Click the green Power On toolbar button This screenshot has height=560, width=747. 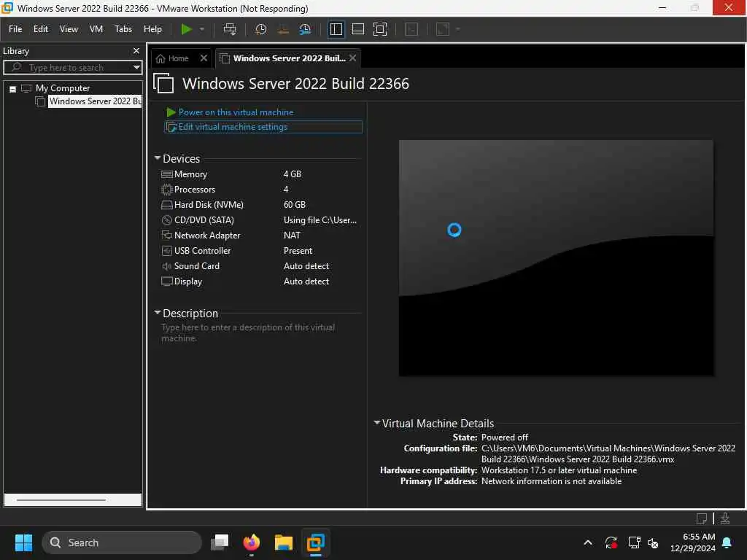[186, 29]
